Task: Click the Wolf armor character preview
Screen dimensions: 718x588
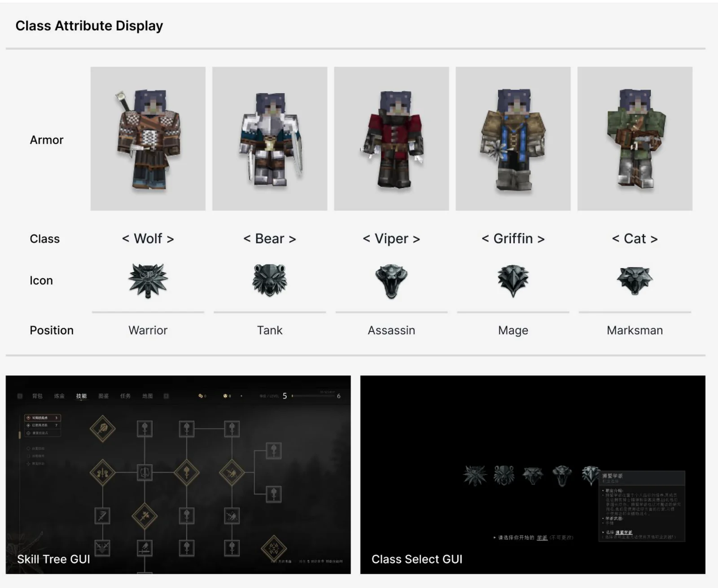Action: pyautogui.click(x=148, y=139)
